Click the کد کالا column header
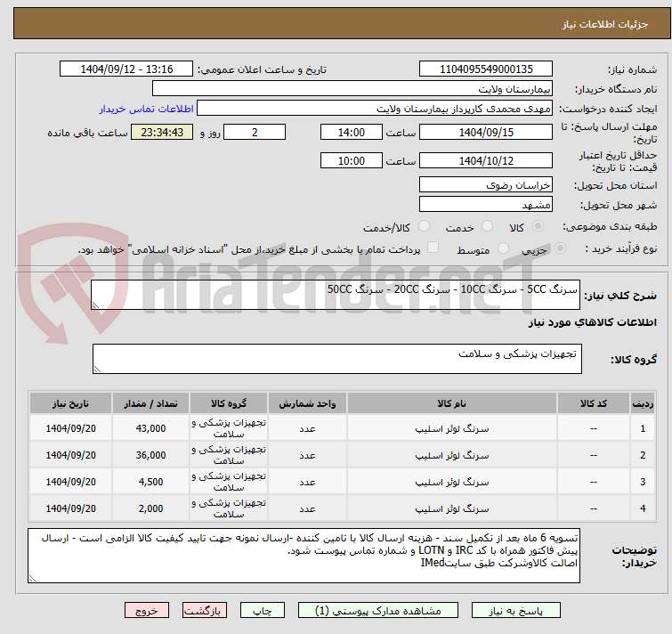 tap(593, 403)
